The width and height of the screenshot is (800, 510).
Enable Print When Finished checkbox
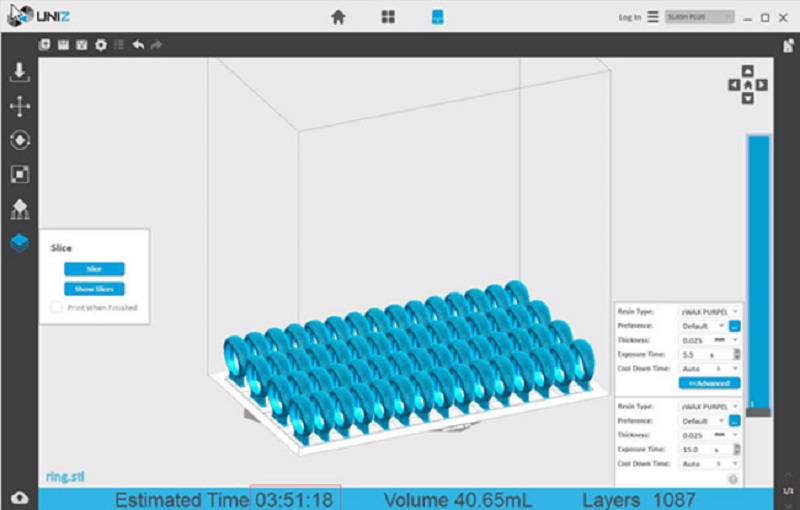pyautogui.click(x=57, y=307)
